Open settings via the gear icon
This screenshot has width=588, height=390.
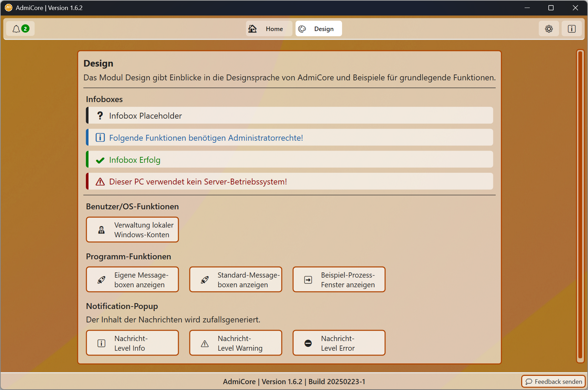point(549,29)
